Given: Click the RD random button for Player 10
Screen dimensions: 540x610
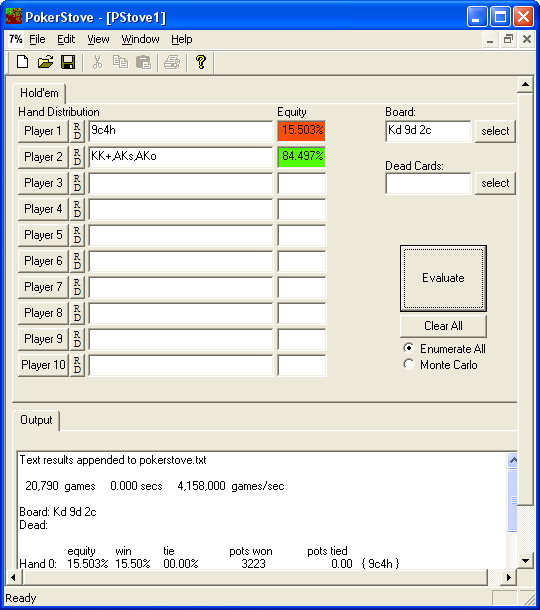Looking at the screenshot, I should (77, 365).
